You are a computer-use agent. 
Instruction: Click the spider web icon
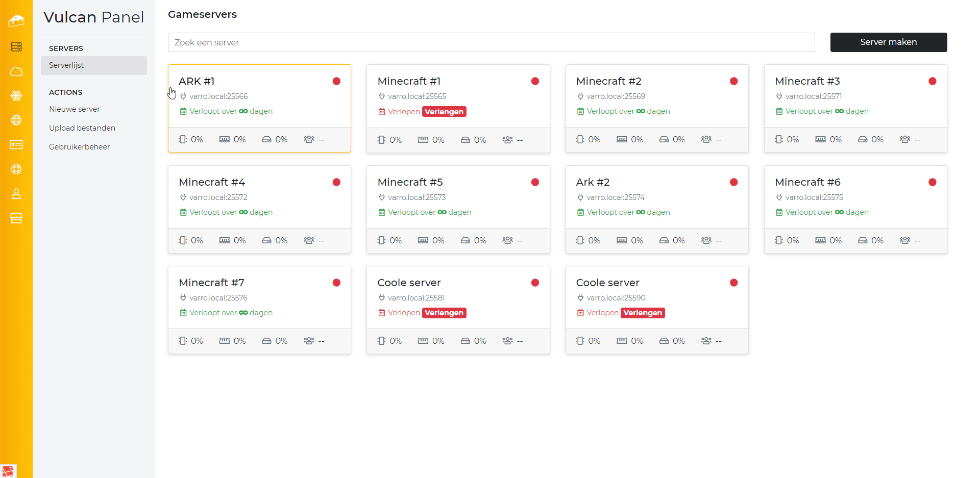(x=16, y=96)
